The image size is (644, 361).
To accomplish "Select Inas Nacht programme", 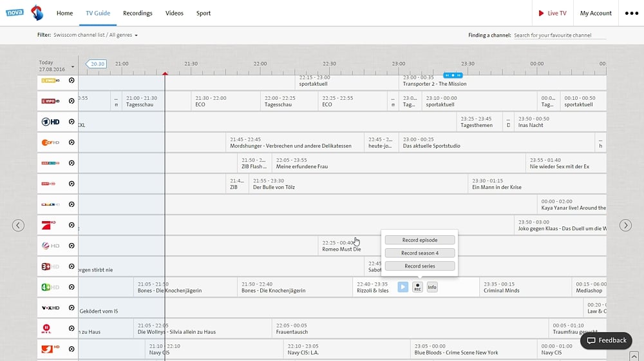I will pos(560,122).
